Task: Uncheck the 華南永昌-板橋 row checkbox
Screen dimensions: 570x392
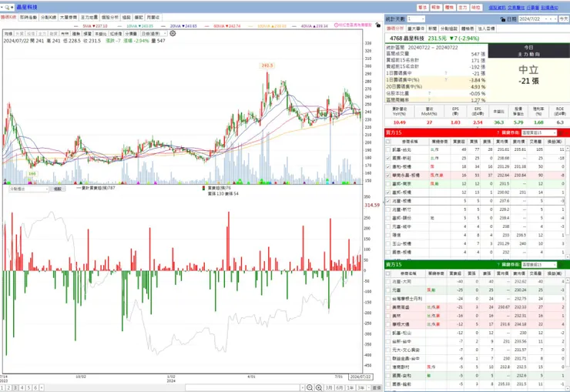Action: pyautogui.click(x=388, y=175)
